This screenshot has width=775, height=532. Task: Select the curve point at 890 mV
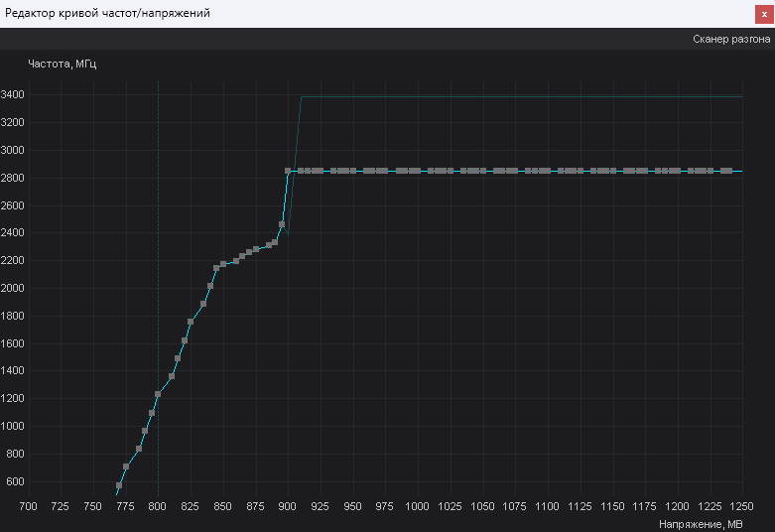point(275,242)
